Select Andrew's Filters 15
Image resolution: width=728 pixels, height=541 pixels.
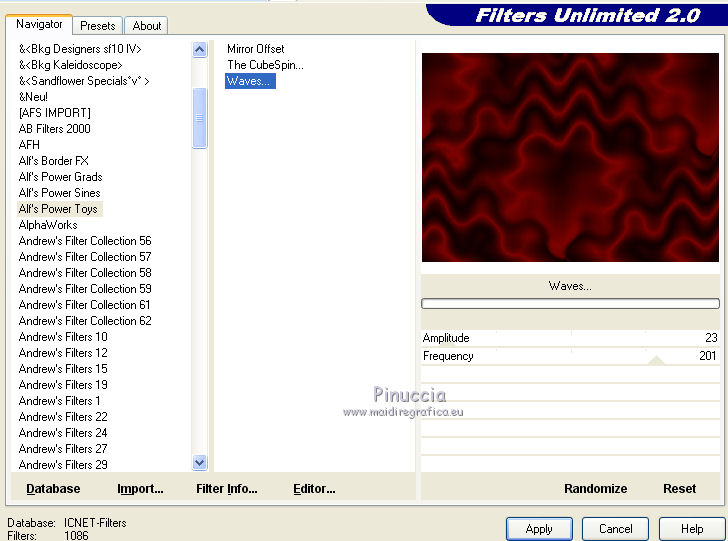[x=63, y=369]
